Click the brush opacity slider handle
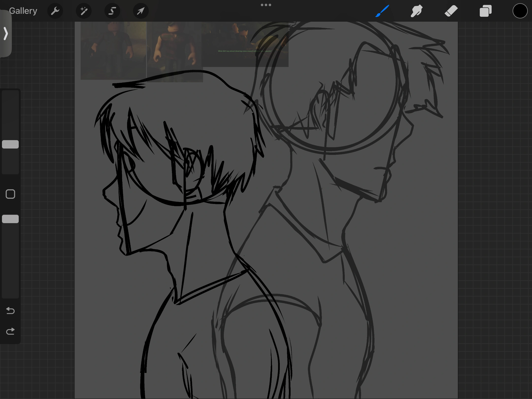 (10, 219)
